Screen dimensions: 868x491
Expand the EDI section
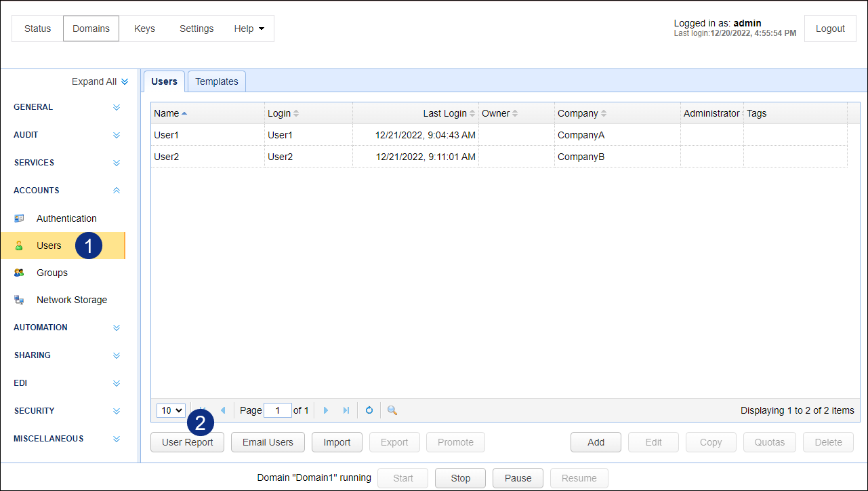click(117, 383)
